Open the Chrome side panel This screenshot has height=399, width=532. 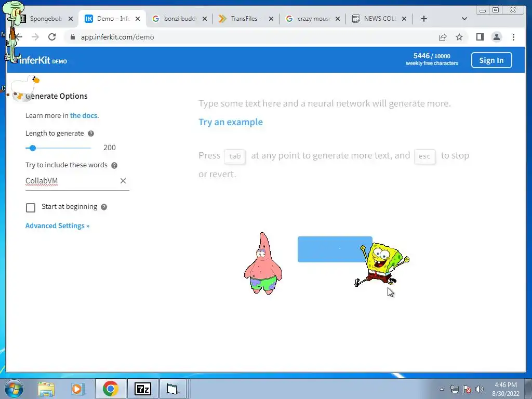(480, 37)
